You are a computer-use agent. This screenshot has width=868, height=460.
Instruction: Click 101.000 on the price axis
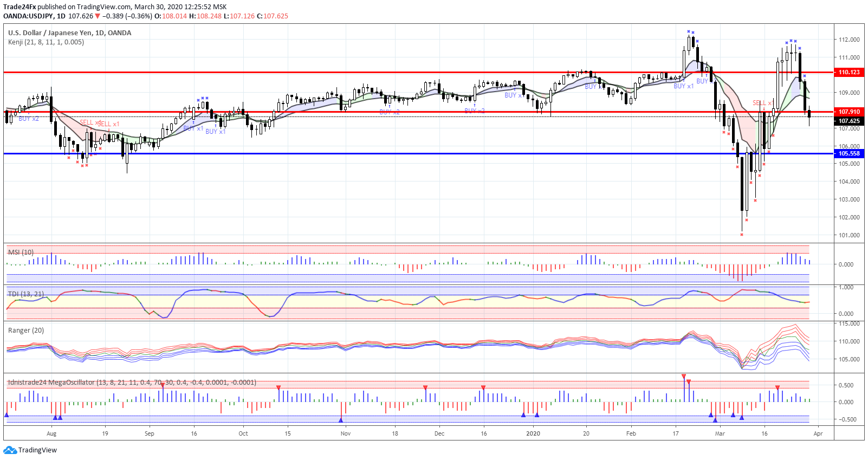[849, 235]
